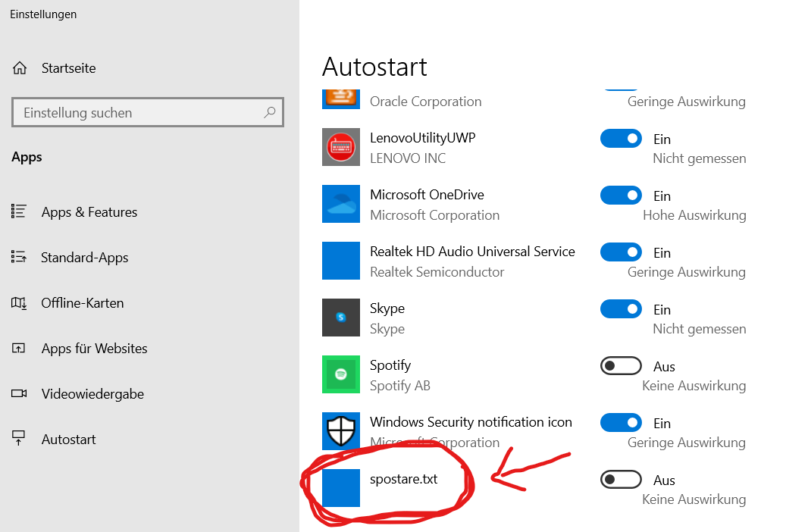Open Apps & Features settings

pyautogui.click(x=89, y=211)
